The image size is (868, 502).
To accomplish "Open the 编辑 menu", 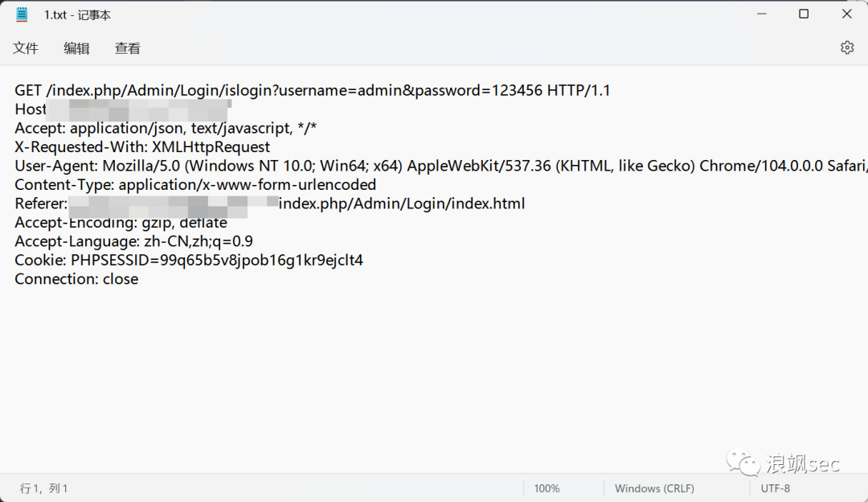I will click(x=76, y=48).
